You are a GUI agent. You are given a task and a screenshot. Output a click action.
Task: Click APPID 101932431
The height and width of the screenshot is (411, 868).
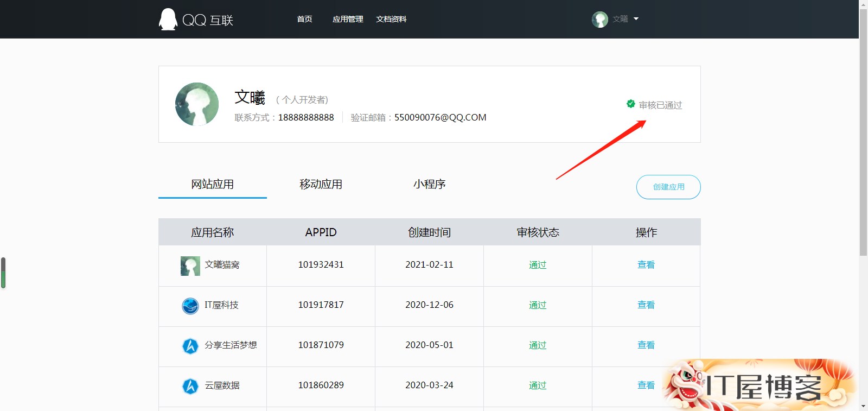click(x=321, y=265)
